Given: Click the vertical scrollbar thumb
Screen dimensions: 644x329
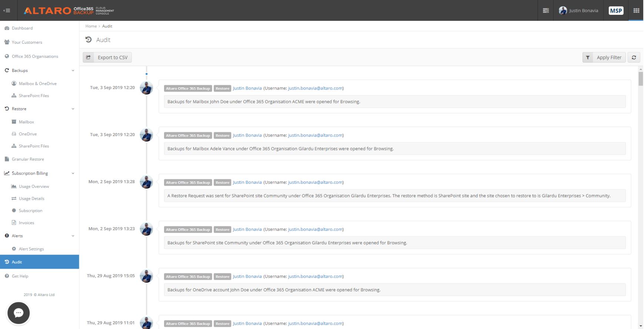Looking at the screenshot, I should (641, 79).
